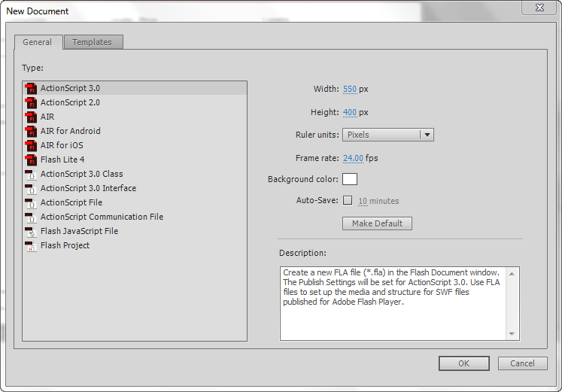Click the Description text box
This screenshot has width=562, height=392.
pos(399,303)
